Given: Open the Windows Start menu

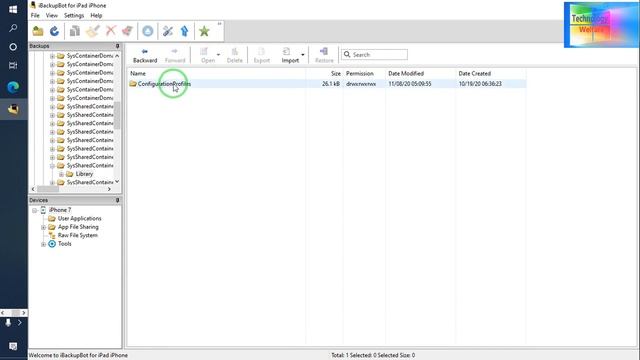Looking at the screenshot, I should tap(13, 9).
